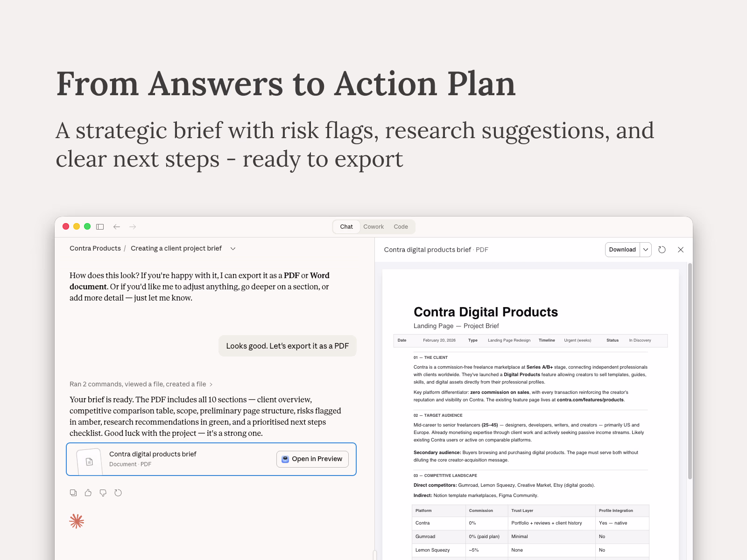This screenshot has height=560, width=747.
Task: Switch to the Code tab
Action: click(401, 227)
